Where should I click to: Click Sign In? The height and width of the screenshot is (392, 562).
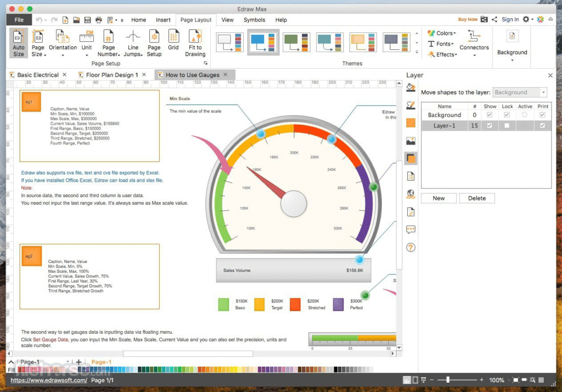click(x=510, y=19)
